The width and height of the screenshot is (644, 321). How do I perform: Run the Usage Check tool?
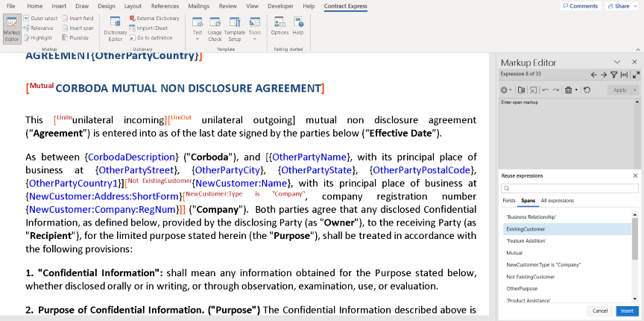click(215, 28)
